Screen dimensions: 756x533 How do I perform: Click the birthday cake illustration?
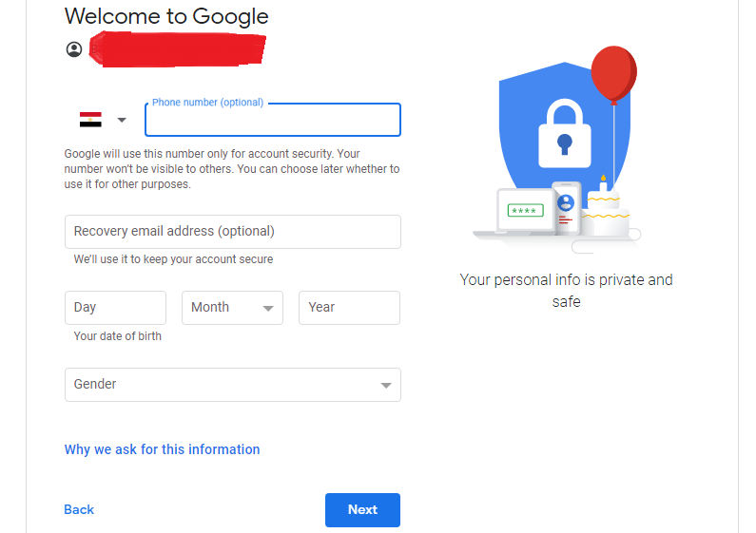(604, 212)
